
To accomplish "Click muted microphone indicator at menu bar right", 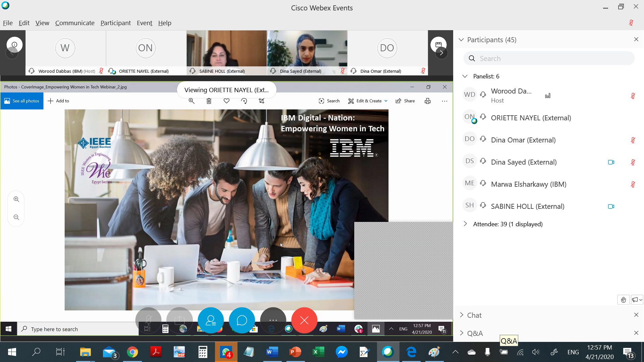I will tap(631, 23).
